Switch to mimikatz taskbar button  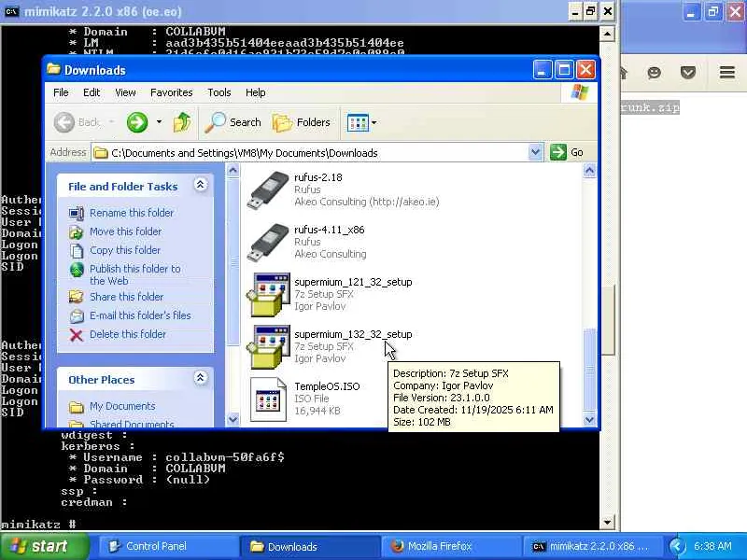tap(592, 547)
